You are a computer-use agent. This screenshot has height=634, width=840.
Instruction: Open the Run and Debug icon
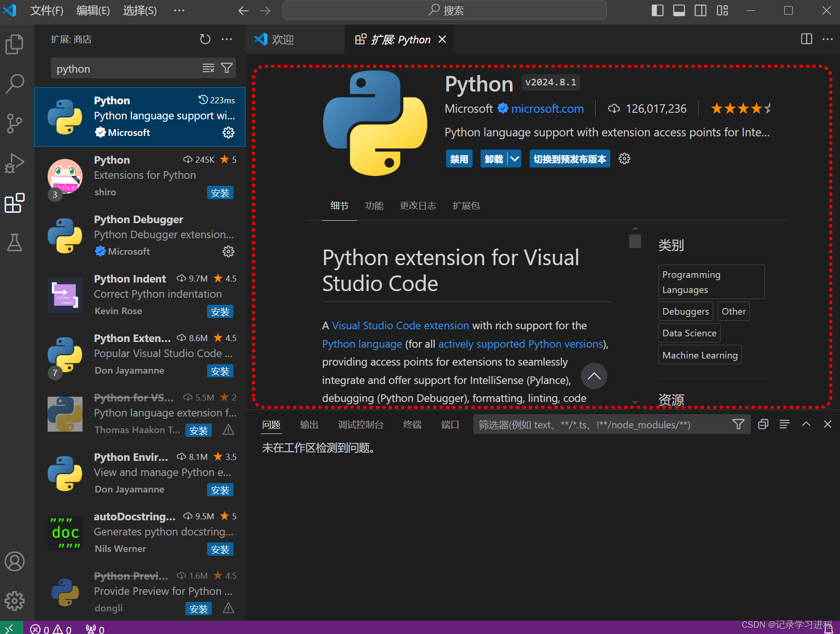point(14,163)
